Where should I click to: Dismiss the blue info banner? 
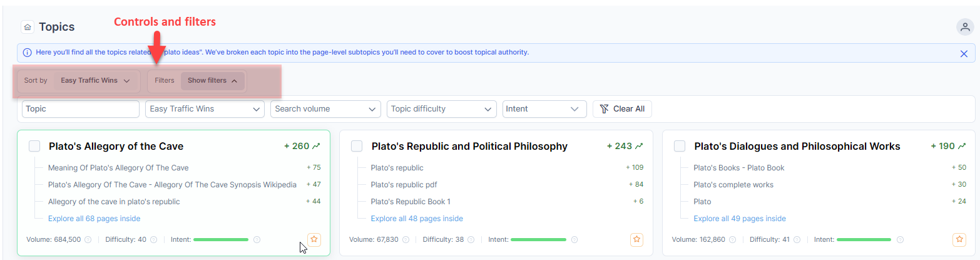[964, 54]
